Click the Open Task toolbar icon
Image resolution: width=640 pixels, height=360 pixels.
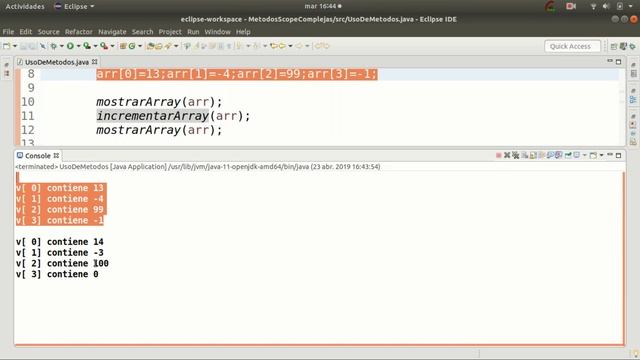tap(159, 46)
